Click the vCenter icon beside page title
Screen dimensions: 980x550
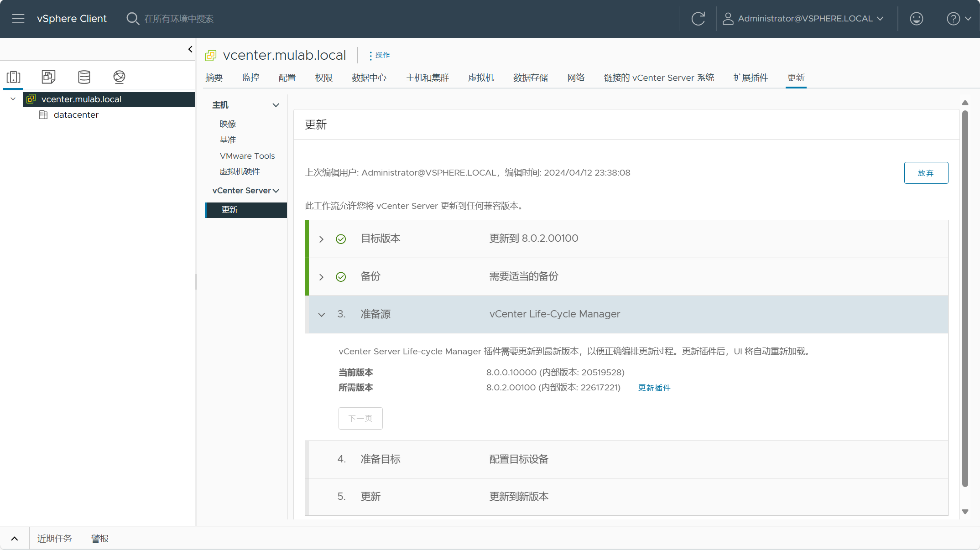coord(211,56)
